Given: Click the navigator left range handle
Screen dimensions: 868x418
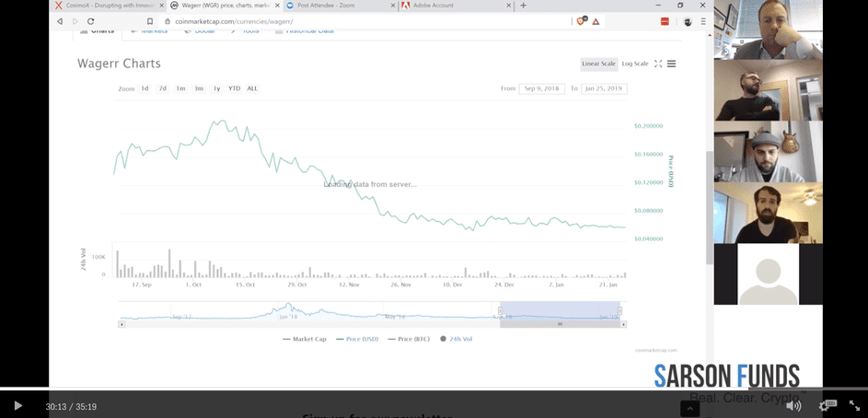Looking at the screenshot, I should 500,310.
